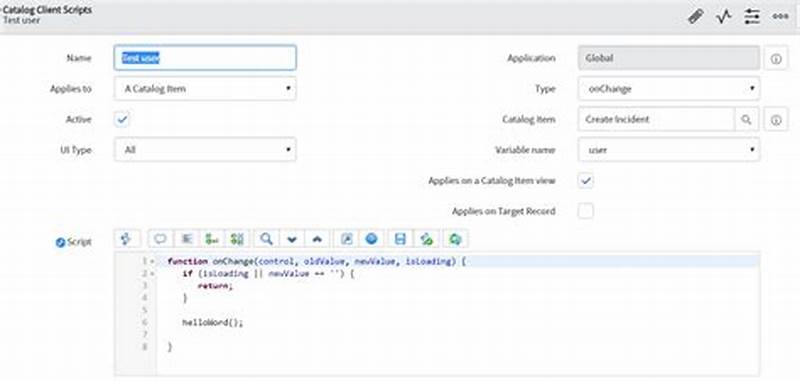Click the Catalog Client Scripts header title
The image size is (800, 381).
coord(47,9)
